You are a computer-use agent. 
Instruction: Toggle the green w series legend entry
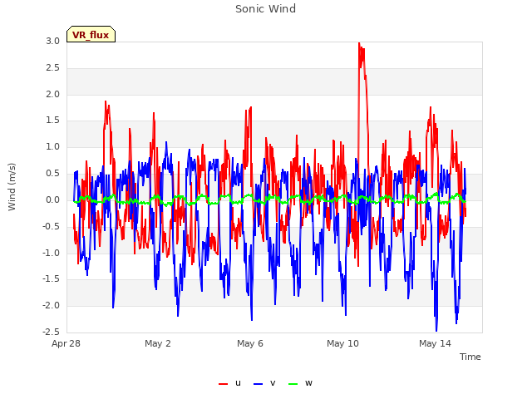(300, 383)
